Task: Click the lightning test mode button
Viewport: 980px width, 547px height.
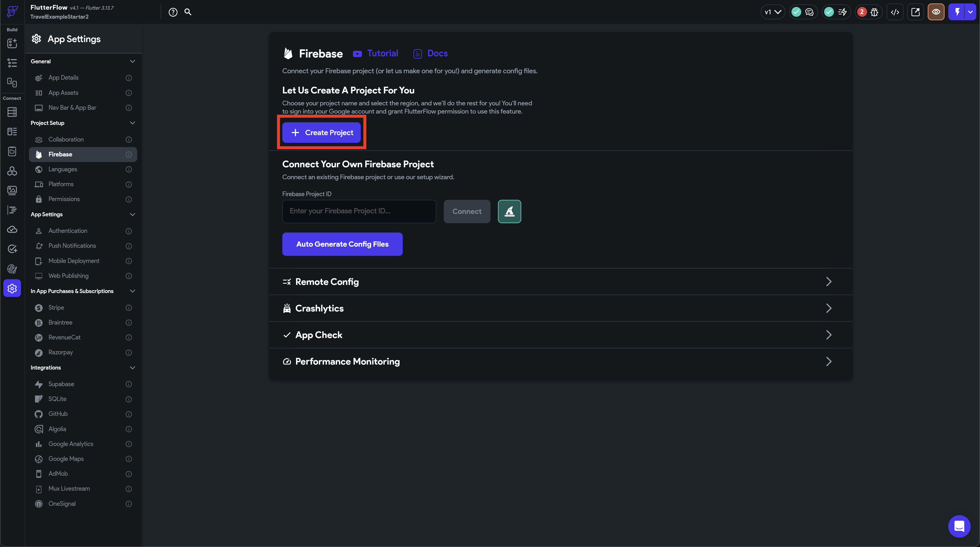Action: coord(957,12)
